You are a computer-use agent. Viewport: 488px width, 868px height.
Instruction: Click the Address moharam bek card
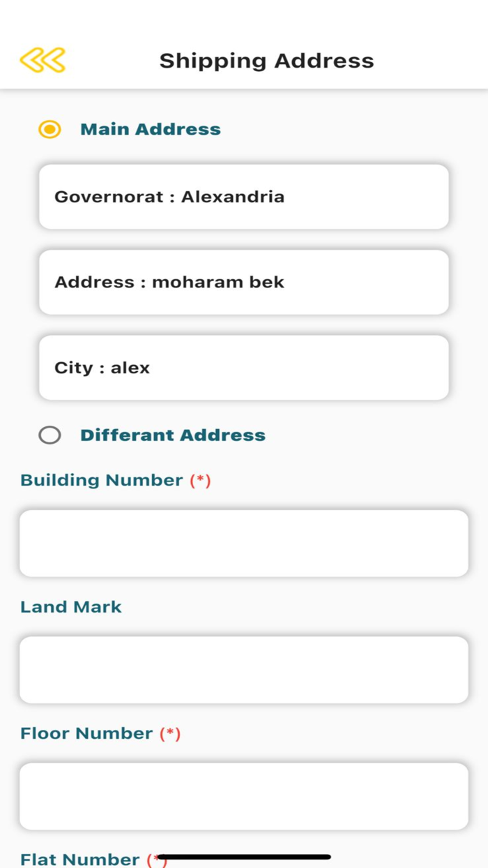pyautogui.click(x=244, y=282)
